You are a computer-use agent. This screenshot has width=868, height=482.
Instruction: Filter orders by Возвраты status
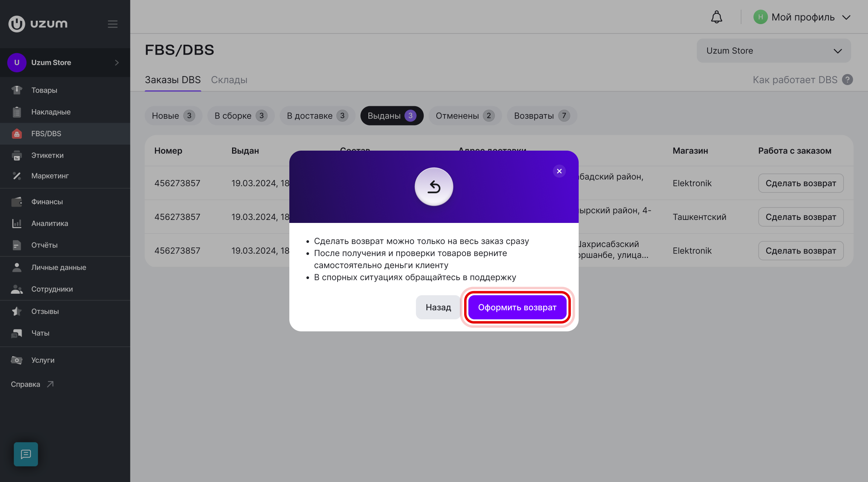click(x=542, y=116)
